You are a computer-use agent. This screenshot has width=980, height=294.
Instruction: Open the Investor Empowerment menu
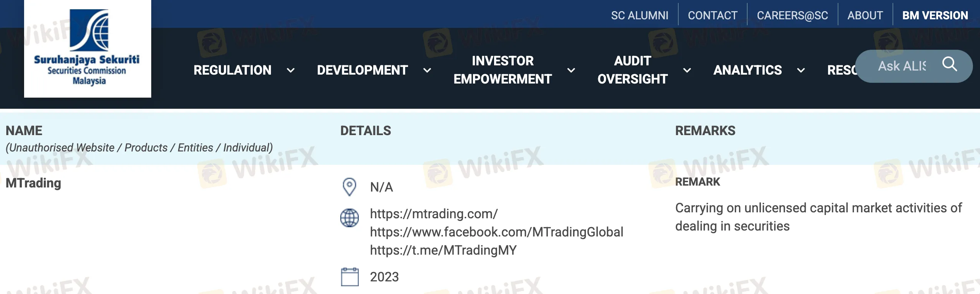click(503, 70)
